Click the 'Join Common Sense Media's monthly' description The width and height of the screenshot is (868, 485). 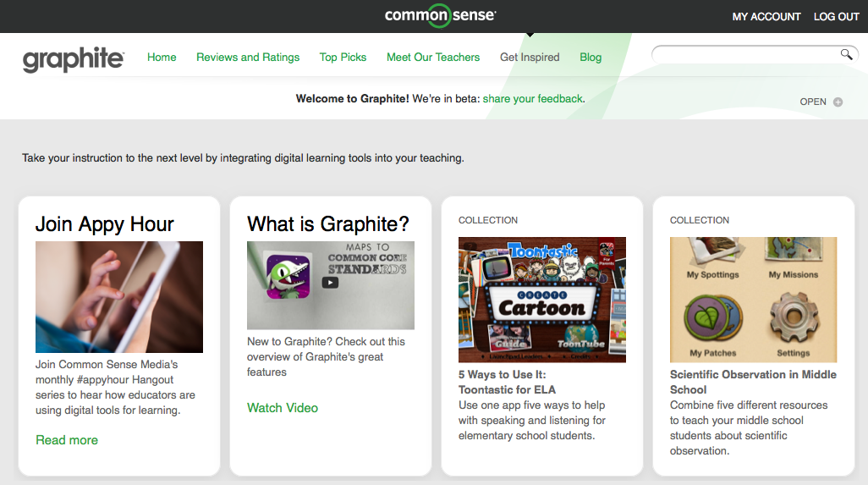pos(115,388)
